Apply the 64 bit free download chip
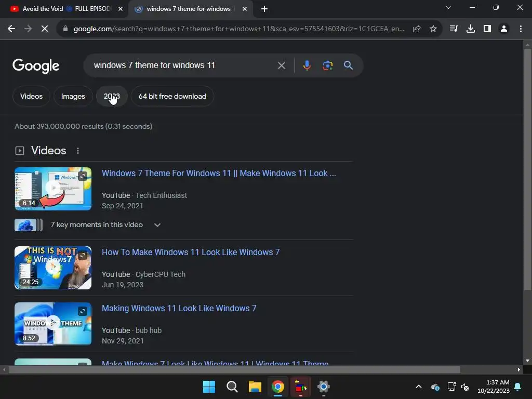 (172, 96)
